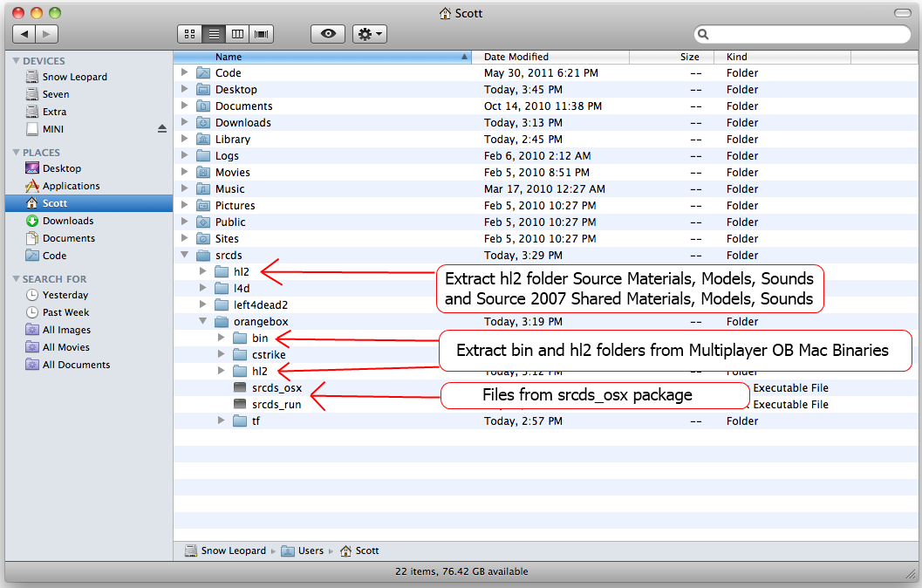Click the Quick Look eye button
Viewport: 922px width, 588px height.
click(328, 34)
